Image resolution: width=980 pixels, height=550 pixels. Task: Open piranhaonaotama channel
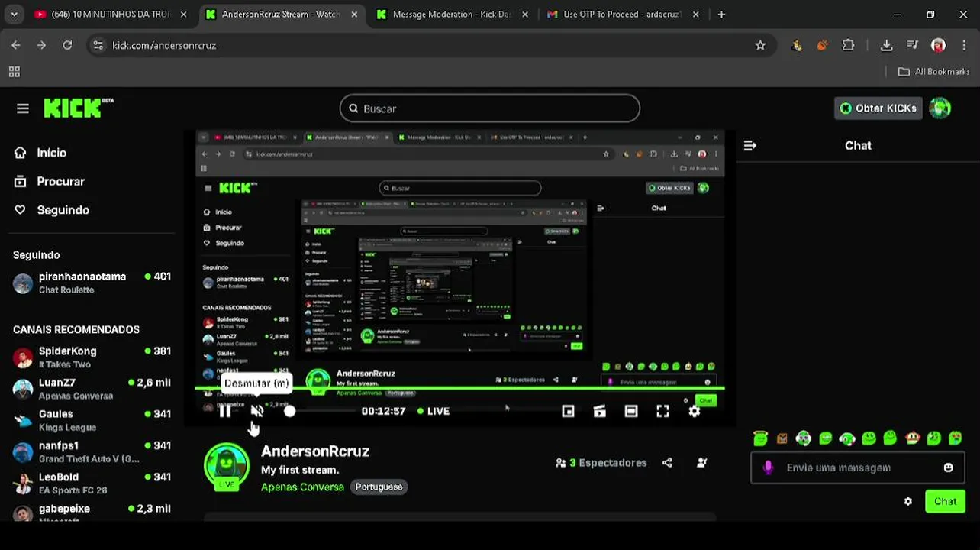(x=92, y=283)
